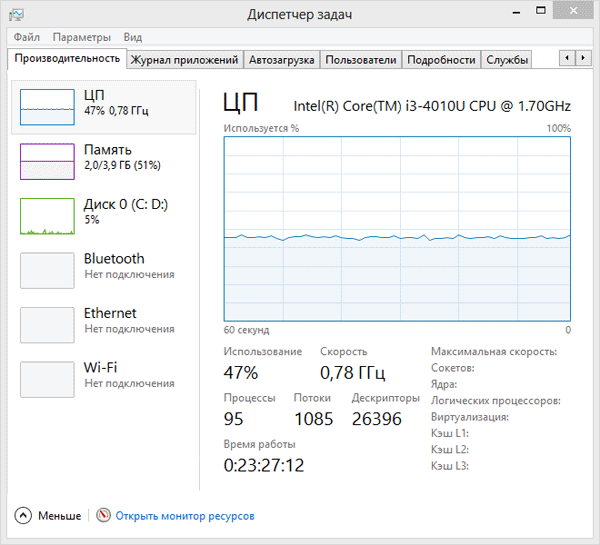
Task: Open the Параметры menu
Action: click(x=81, y=37)
